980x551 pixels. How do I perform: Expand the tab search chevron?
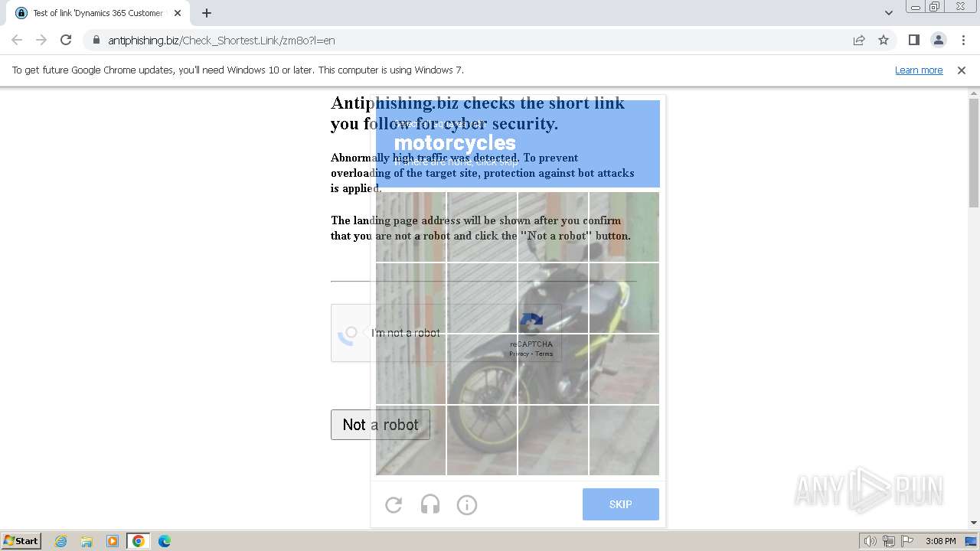point(889,13)
